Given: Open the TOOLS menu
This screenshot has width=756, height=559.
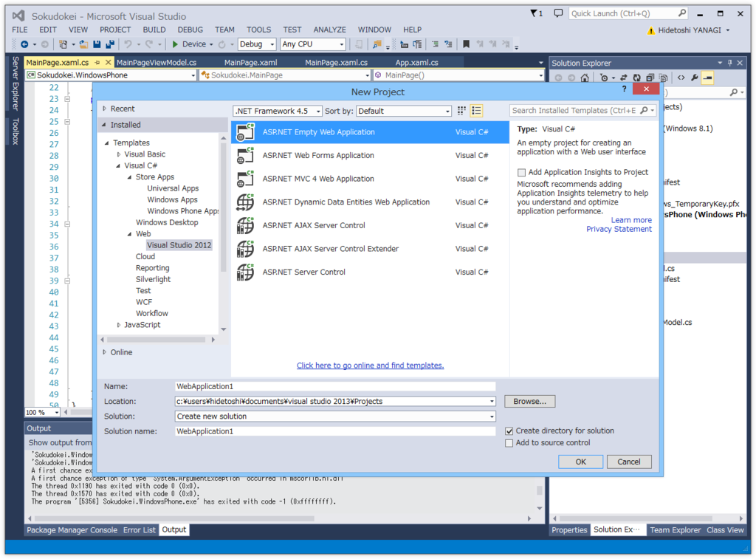Looking at the screenshot, I should click(x=259, y=30).
